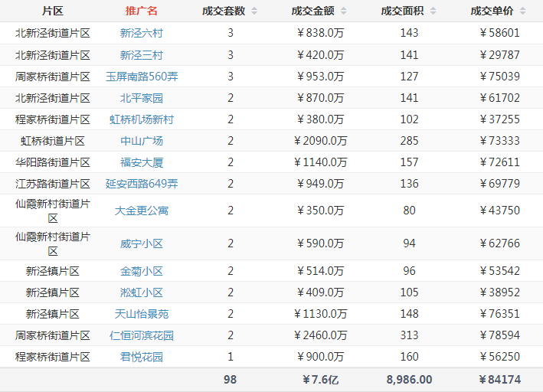Click amount ￥1130.0万
Viewport: 543px width, 392px height.
click(320, 314)
